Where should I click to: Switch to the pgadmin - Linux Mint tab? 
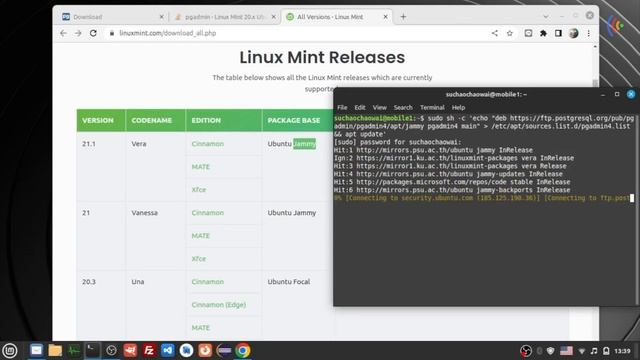pyautogui.click(x=224, y=17)
